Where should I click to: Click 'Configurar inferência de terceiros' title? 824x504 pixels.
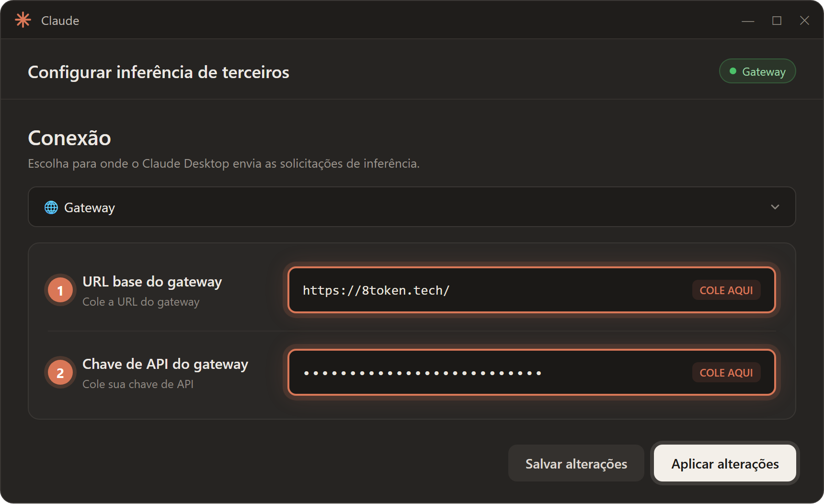click(159, 72)
